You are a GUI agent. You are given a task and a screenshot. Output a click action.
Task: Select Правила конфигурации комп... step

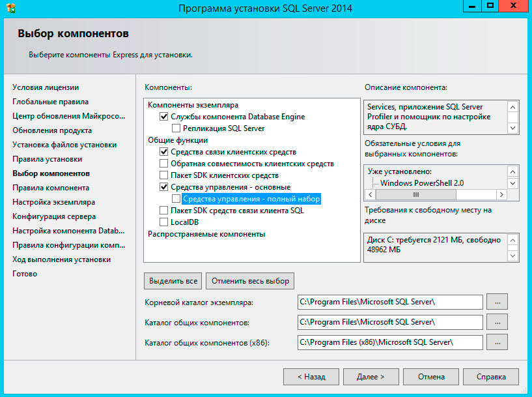[69, 245]
